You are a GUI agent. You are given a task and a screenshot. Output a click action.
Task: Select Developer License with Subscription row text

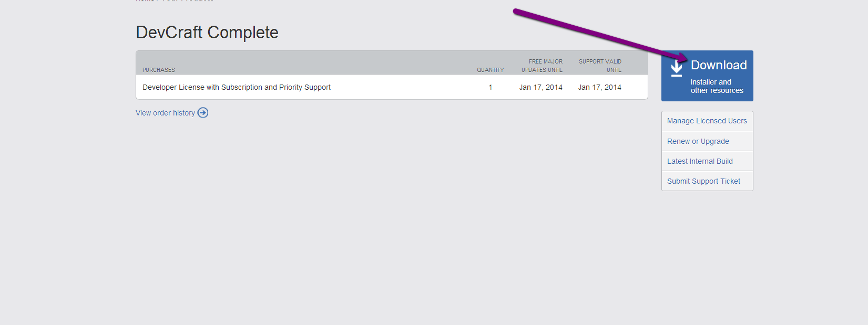click(x=237, y=87)
